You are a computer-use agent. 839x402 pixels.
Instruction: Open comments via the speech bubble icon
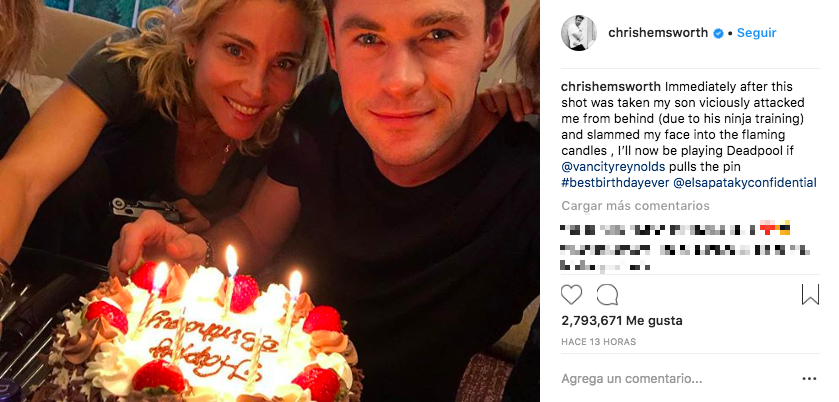click(x=607, y=295)
